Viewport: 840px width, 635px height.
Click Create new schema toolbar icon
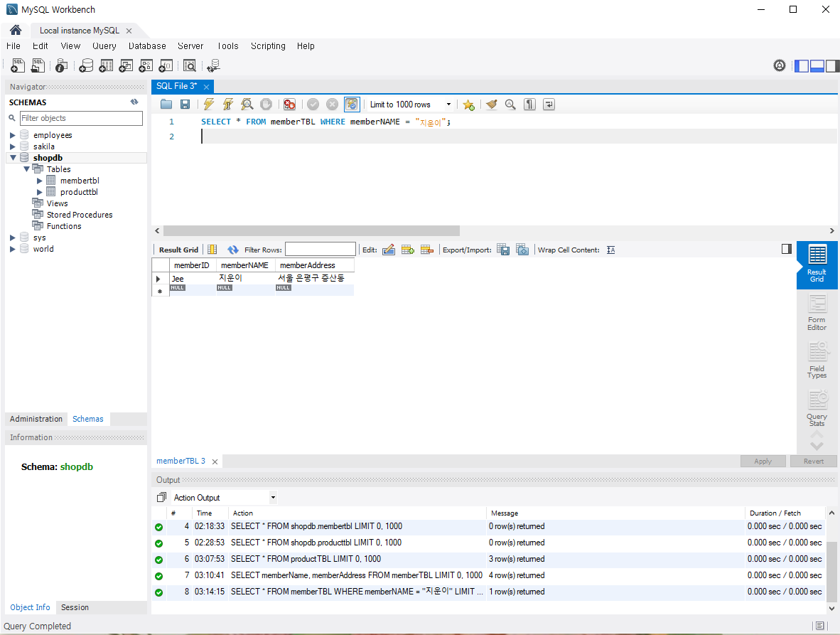(x=86, y=65)
